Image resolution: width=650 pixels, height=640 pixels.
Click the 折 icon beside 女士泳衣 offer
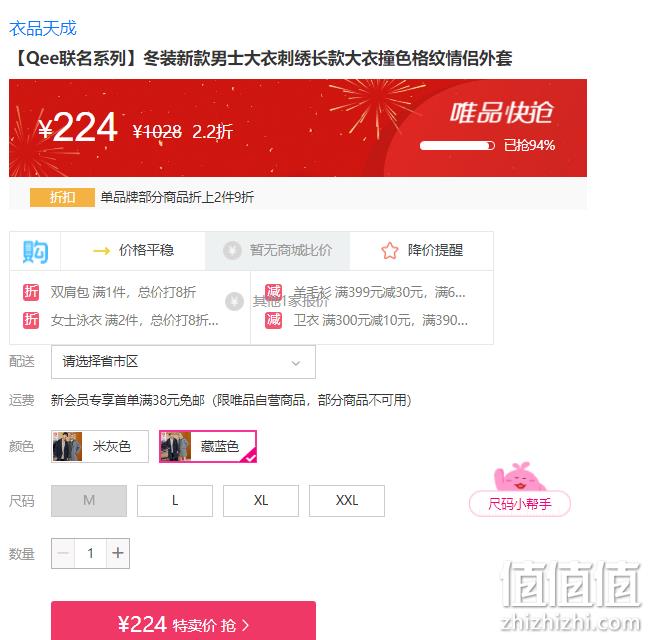[x=31, y=320]
